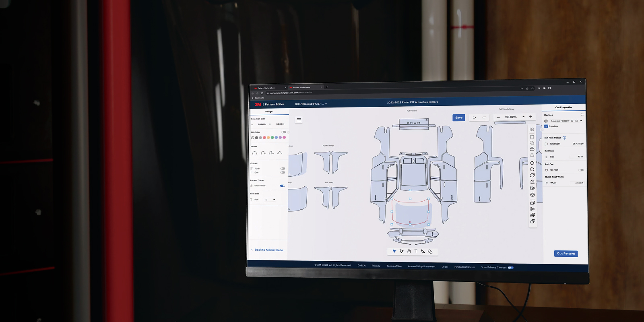Click the Cut Pattern button
The image size is (644, 322).
tap(566, 254)
